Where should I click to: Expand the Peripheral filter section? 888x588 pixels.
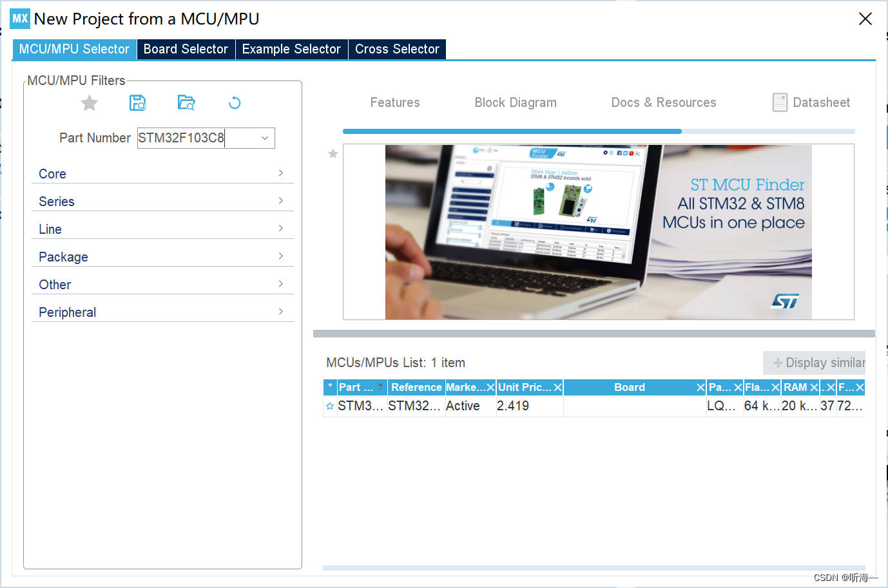(x=162, y=312)
